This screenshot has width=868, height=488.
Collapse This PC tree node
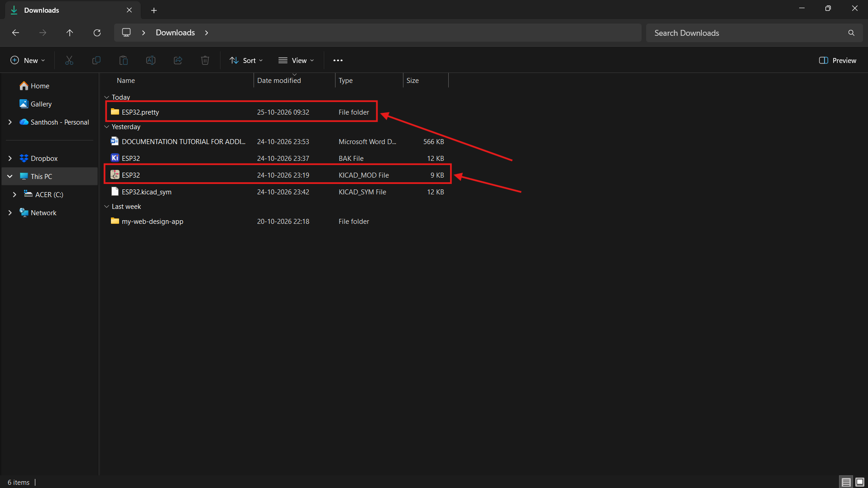click(x=10, y=176)
